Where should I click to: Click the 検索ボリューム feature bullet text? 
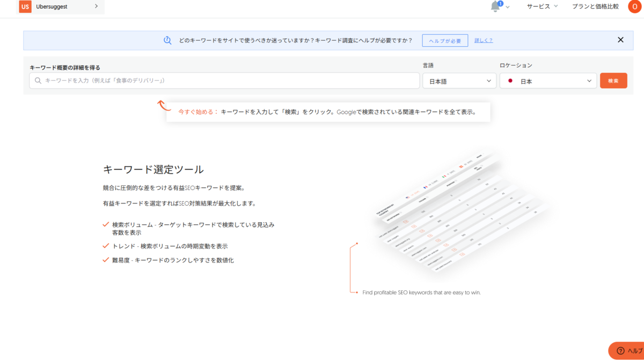(x=193, y=229)
